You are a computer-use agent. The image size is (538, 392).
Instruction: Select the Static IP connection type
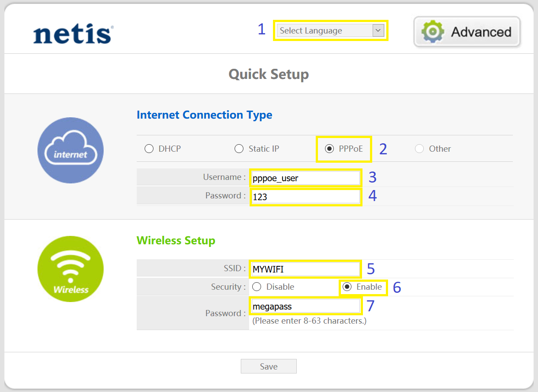point(239,149)
